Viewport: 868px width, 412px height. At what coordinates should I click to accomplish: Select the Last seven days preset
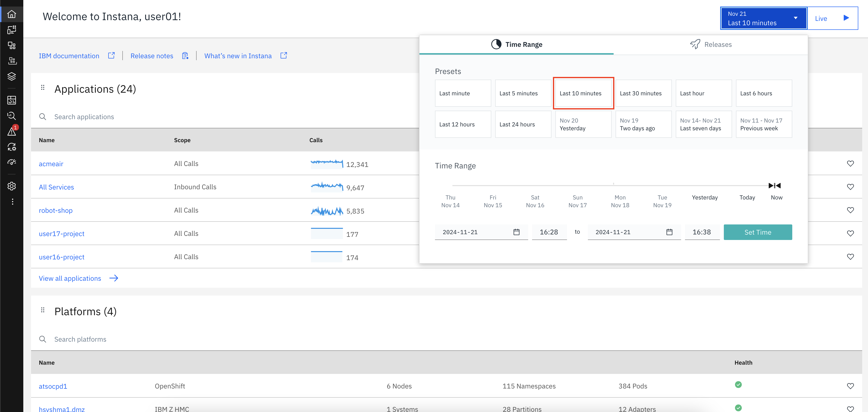[704, 124]
